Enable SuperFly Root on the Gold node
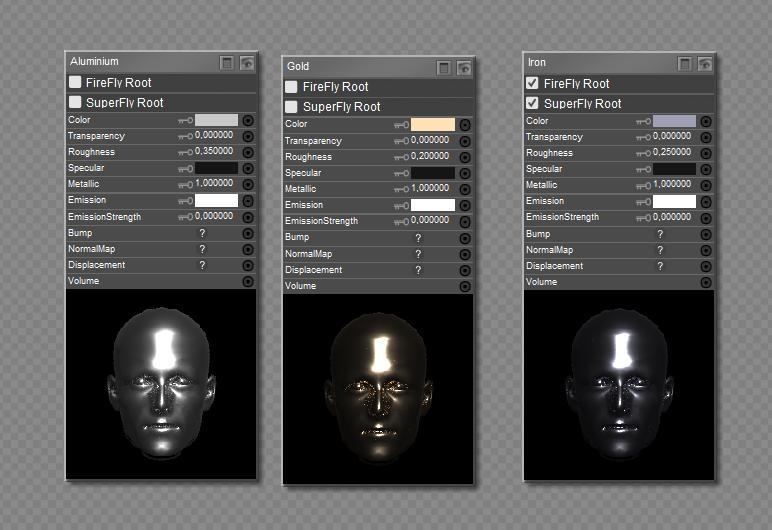The height and width of the screenshot is (530, 772). [x=292, y=107]
